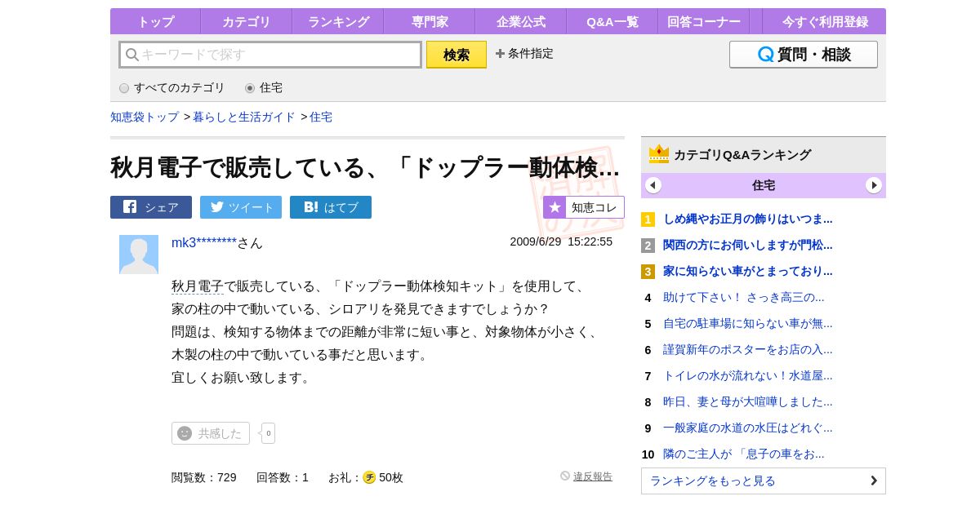The width and height of the screenshot is (980, 514).
Task: Click the question title heading
Action: coord(365,167)
